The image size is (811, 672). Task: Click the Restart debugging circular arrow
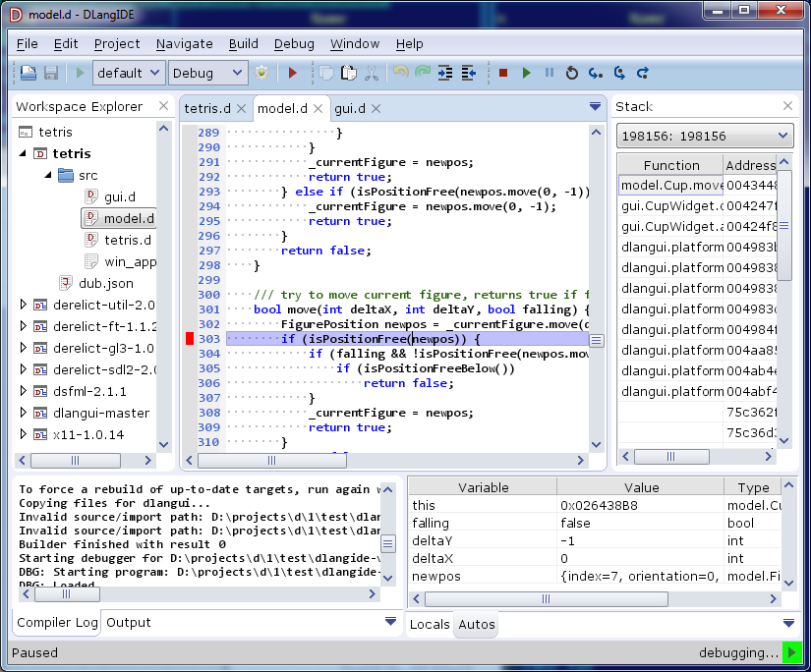click(572, 73)
